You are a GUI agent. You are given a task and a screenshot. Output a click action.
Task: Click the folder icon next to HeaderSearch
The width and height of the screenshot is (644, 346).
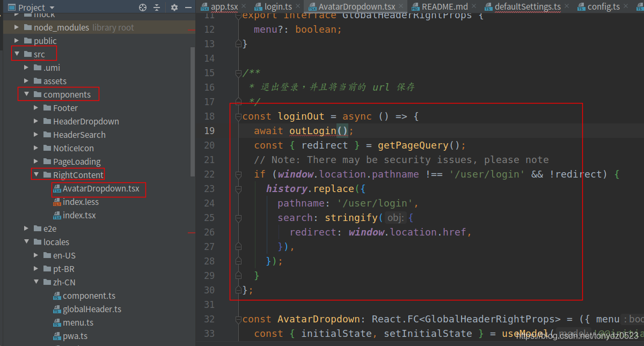[48, 135]
